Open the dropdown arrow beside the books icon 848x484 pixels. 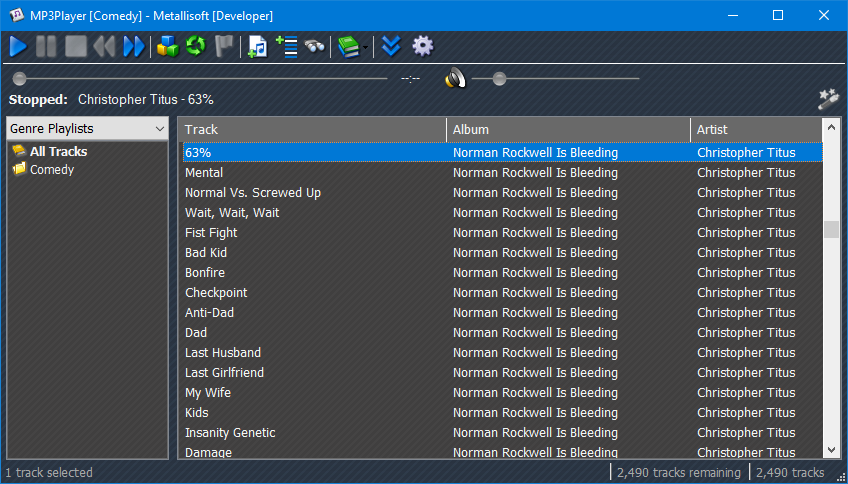tap(366, 47)
